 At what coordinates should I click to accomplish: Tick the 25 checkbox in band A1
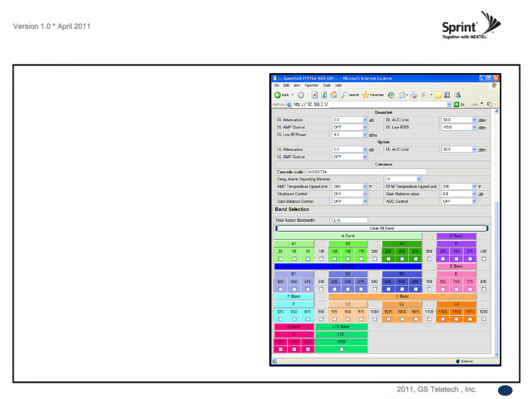[280, 259]
